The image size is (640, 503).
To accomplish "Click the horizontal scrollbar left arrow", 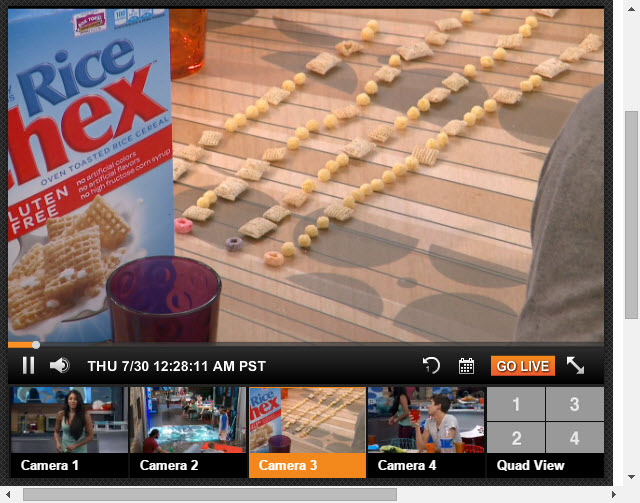I will pos(8,494).
